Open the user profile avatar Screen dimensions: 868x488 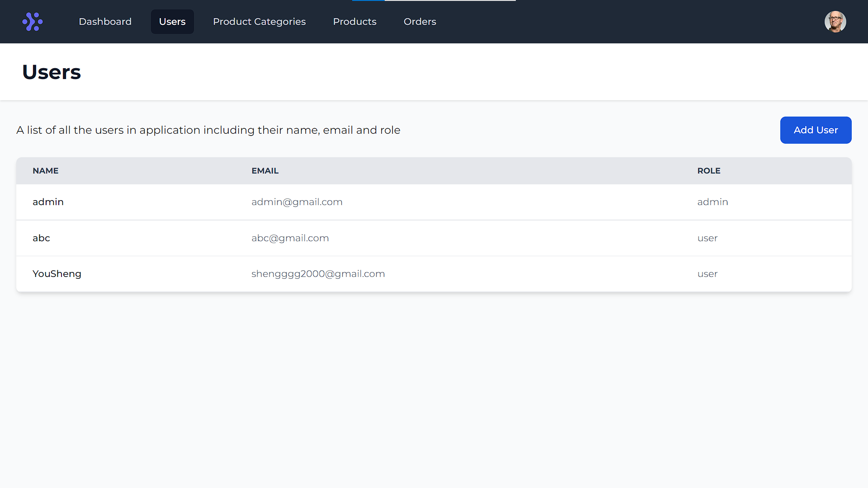coord(835,22)
